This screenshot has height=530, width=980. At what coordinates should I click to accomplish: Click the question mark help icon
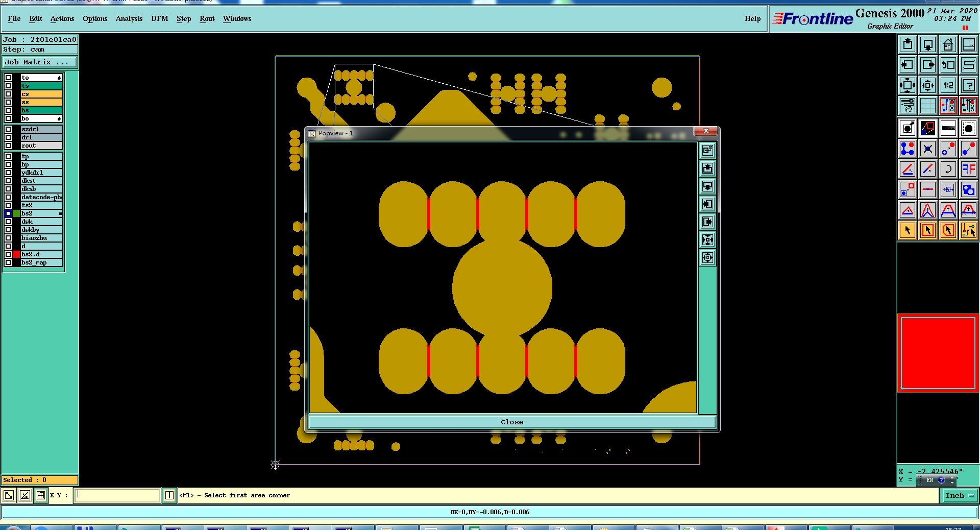pos(969,85)
